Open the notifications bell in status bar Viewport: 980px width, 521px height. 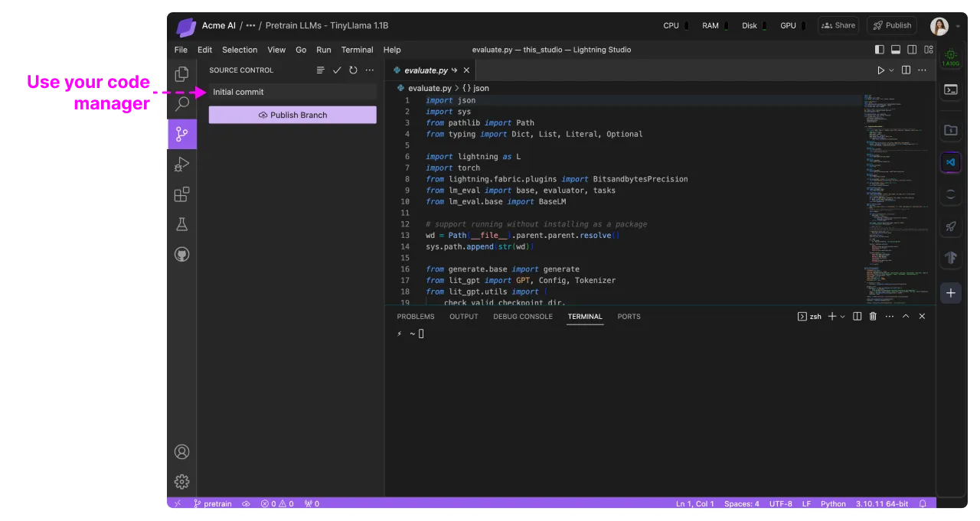click(x=923, y=503)
